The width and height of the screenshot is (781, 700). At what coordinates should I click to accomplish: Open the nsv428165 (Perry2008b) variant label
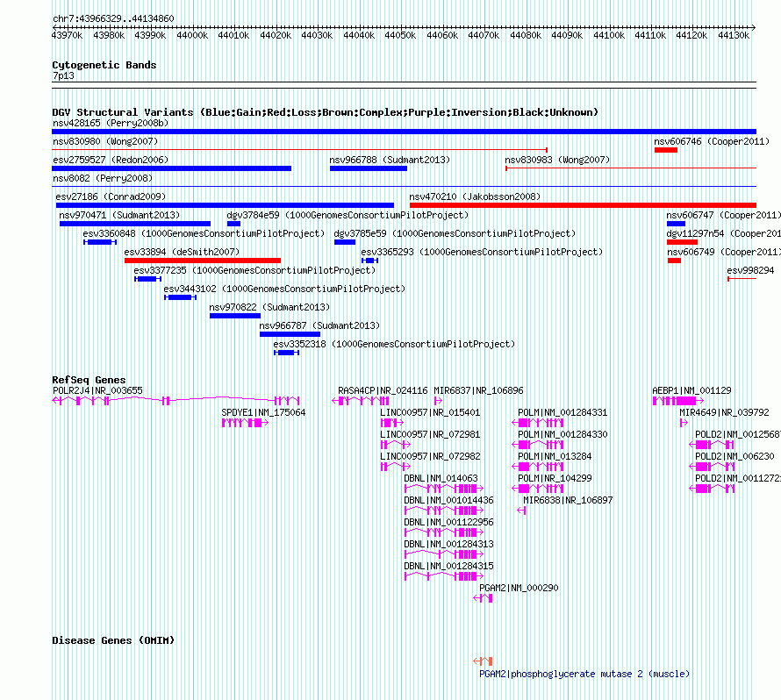(111, 123)
